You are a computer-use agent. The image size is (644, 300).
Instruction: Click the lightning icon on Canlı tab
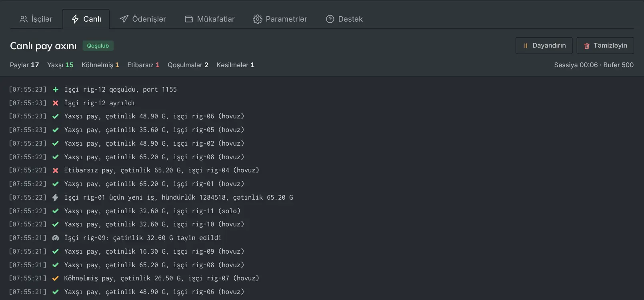pos(75,19)
